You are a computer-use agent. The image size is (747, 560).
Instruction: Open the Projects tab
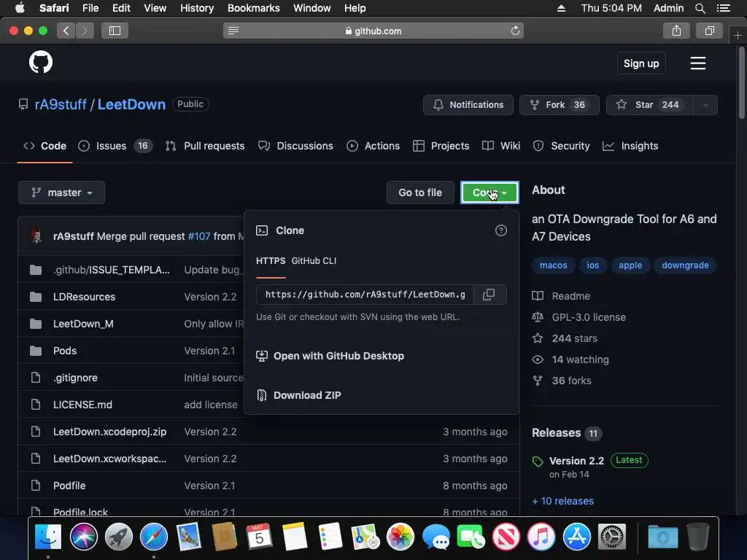tap(441, 146)
